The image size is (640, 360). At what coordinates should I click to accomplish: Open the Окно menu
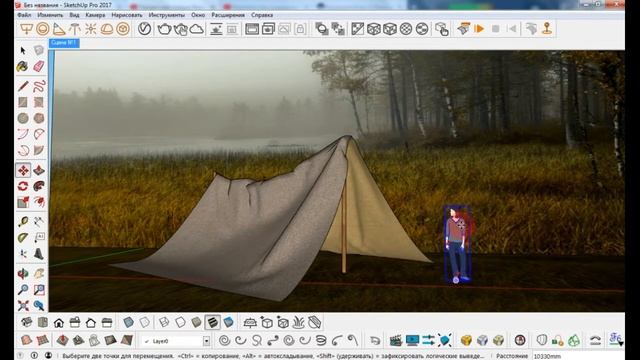198,15
